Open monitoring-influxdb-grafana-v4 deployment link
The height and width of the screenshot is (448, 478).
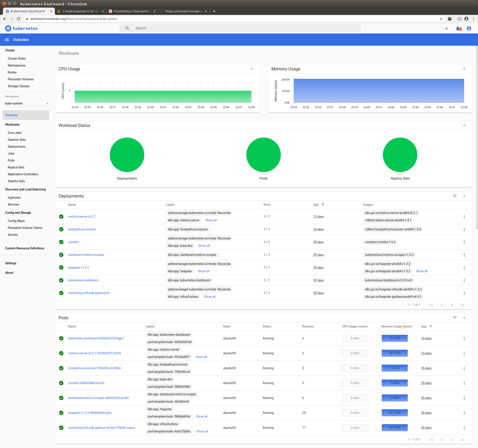[88, 293]
